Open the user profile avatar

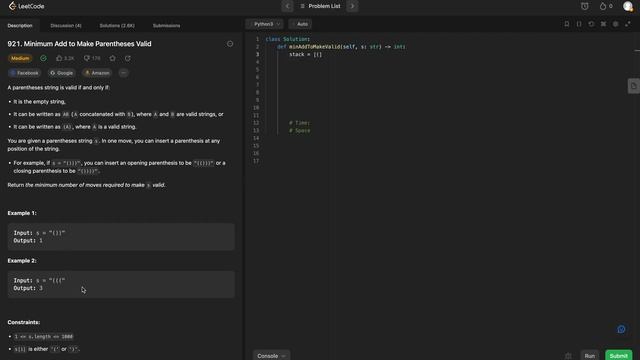628,6
